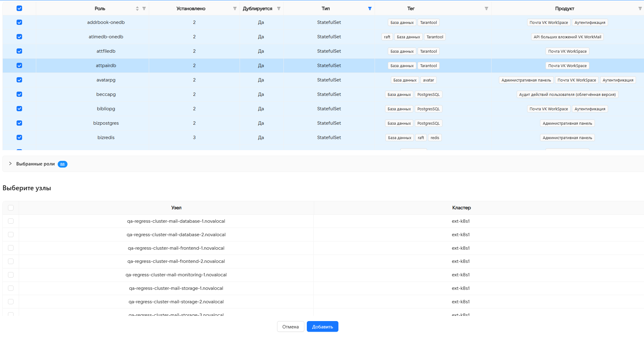Click the Аудит действий пользователя product tag
644x337 pixels.
(567, 94)
